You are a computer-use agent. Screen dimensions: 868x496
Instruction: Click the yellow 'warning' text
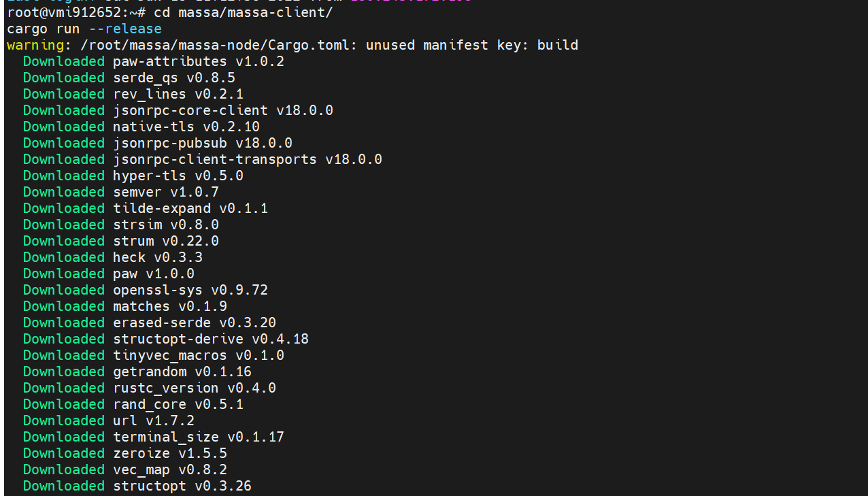[35, 46]
